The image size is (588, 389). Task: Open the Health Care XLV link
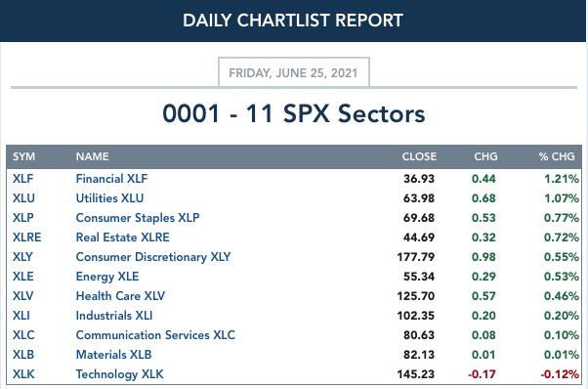[120, 296]
